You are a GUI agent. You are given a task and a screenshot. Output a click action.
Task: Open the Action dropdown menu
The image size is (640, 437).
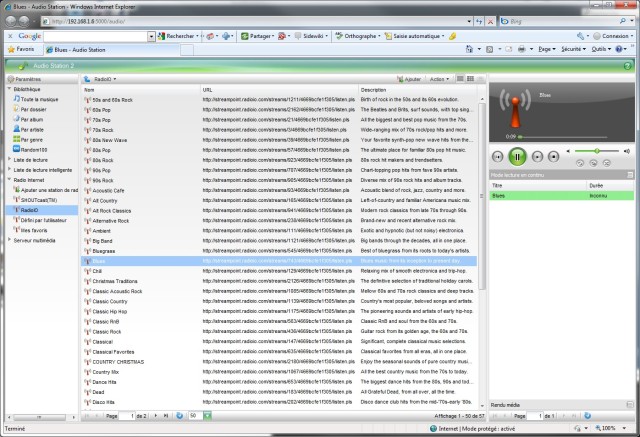(x=439, y=79)
